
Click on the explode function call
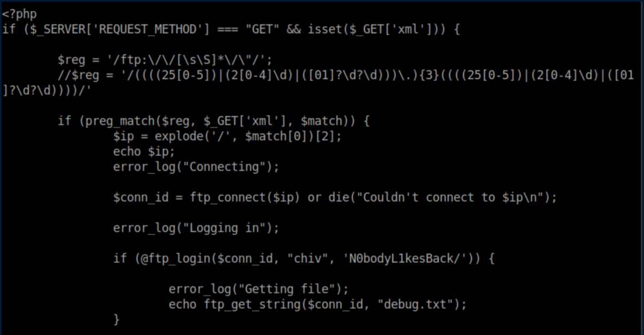[176, 136]
